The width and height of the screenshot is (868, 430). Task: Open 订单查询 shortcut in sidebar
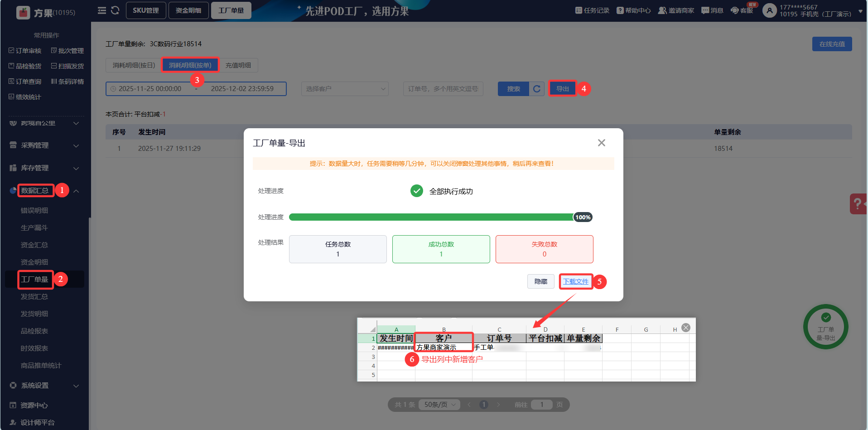click(25, 82)
